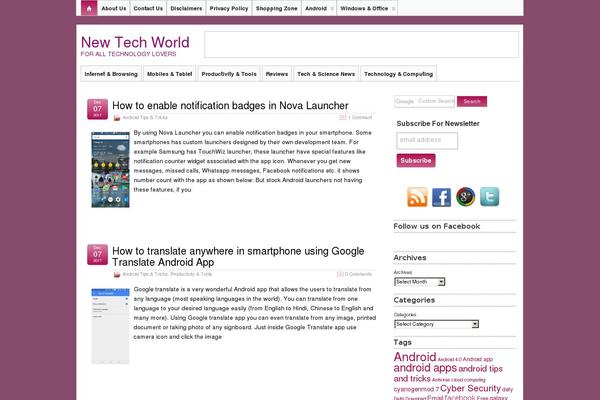Viewport: 600px width, 400px height.
Task: Focus the email address newsletter field
Action: [427, 141]
